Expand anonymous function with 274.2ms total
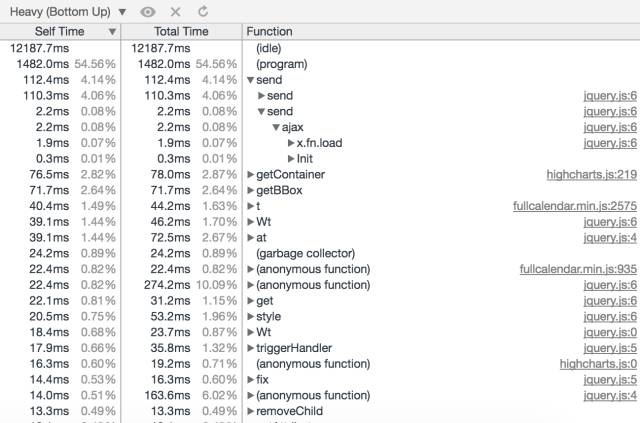640x423 pixels. coord(251,285)
